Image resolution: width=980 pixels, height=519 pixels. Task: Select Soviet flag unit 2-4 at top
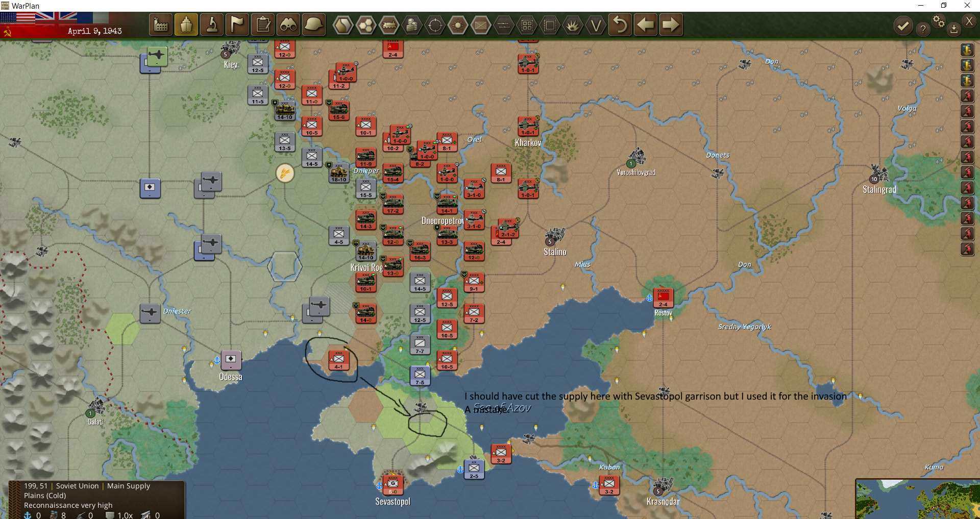tap(393, 48)
